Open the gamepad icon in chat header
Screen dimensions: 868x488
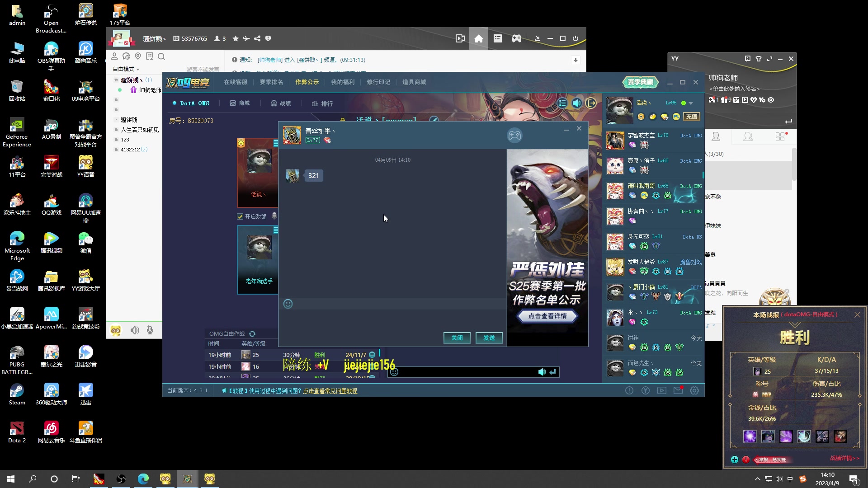(x=514, y=135)
